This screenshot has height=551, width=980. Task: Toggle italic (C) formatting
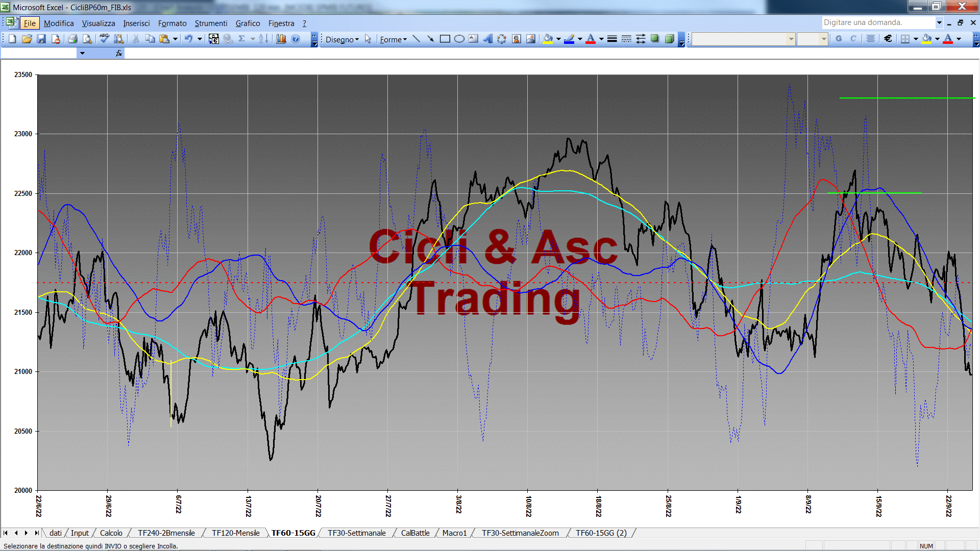pos(853,39)
